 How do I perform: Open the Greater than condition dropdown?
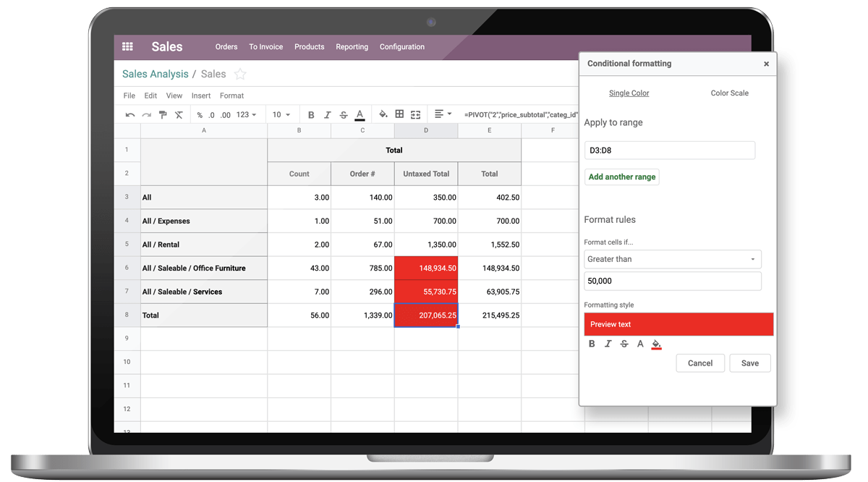pyautogui.click(x=673, y=259)
